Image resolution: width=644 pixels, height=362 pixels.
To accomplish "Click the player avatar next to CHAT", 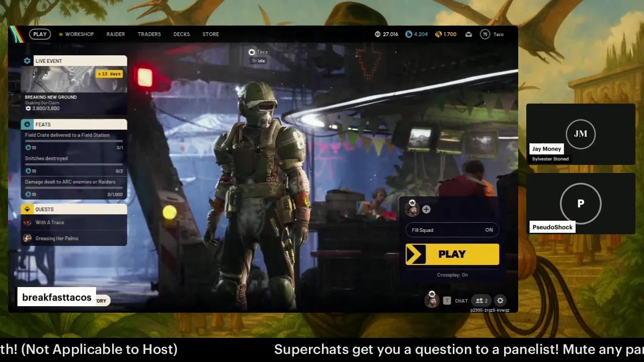I will click(x=432, y=300).
